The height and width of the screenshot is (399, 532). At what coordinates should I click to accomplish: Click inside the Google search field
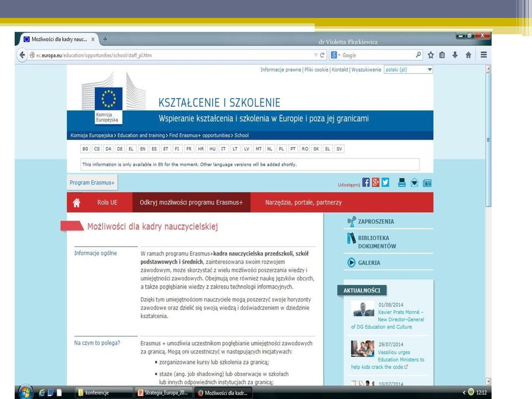coord(377,55)
